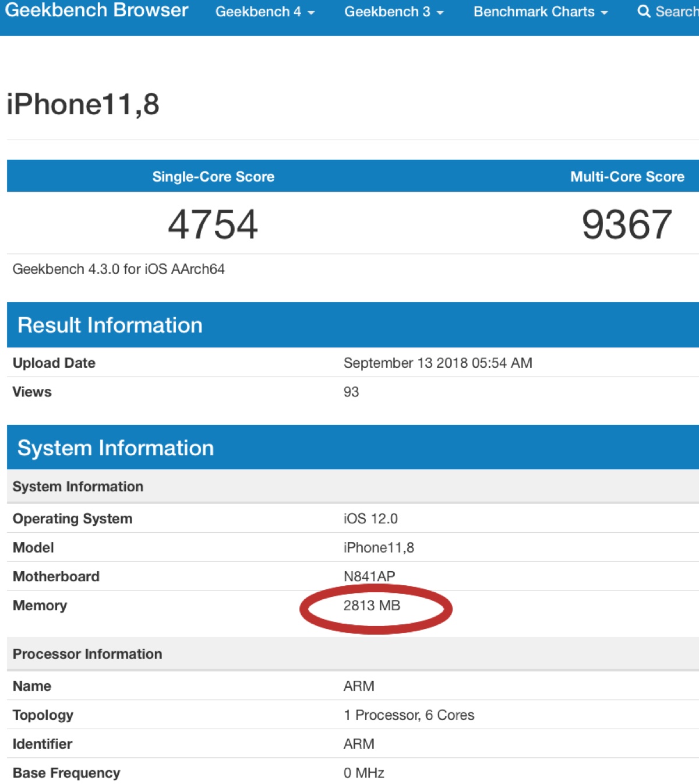
Task: Select the Single-Core Score column header
Action: coord(213,177)
